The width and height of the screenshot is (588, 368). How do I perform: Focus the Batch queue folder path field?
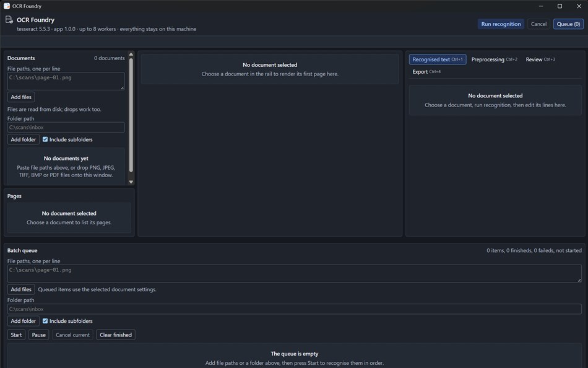point(295,309)
